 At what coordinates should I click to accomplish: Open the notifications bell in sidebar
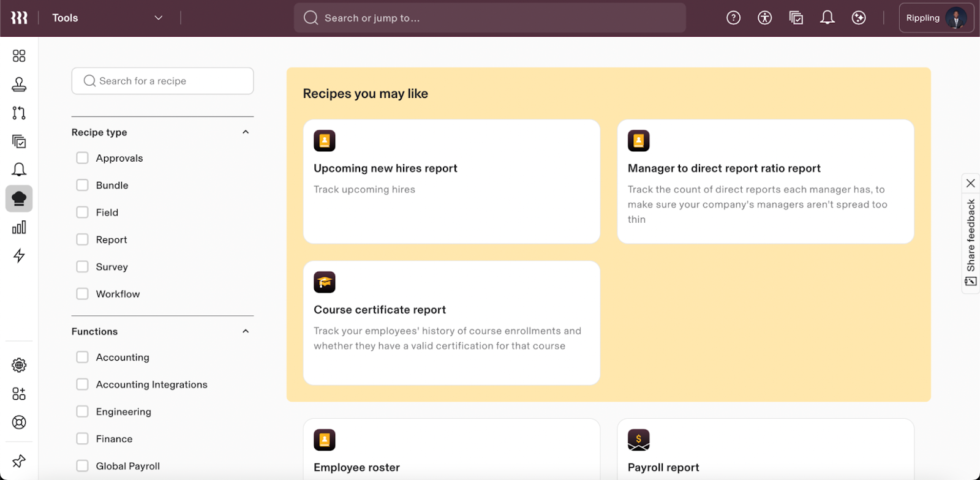point(19,170)
